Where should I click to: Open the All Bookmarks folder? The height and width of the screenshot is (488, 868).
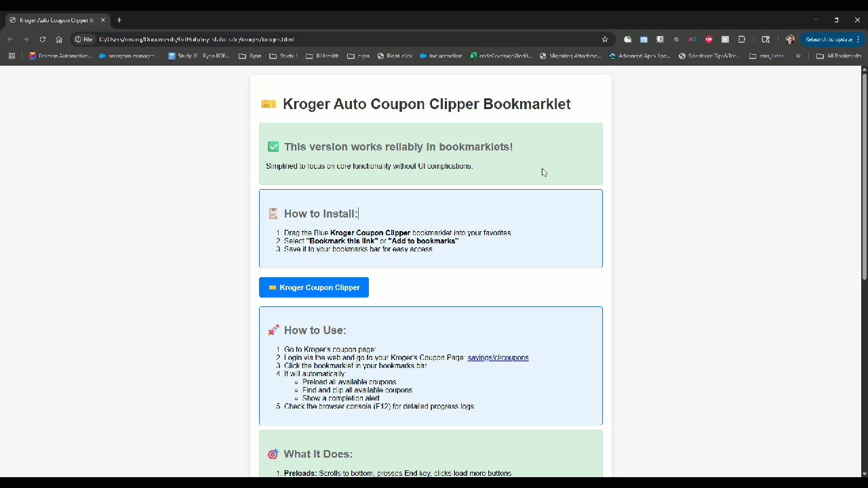839,56
